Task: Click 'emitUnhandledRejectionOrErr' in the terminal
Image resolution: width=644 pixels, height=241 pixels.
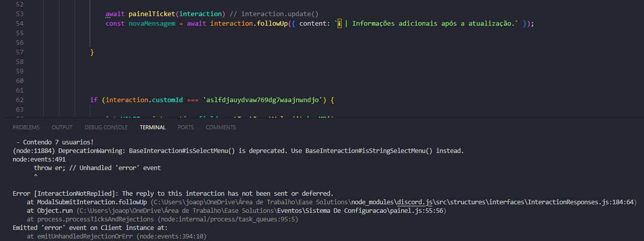Action: pos(86,236)
